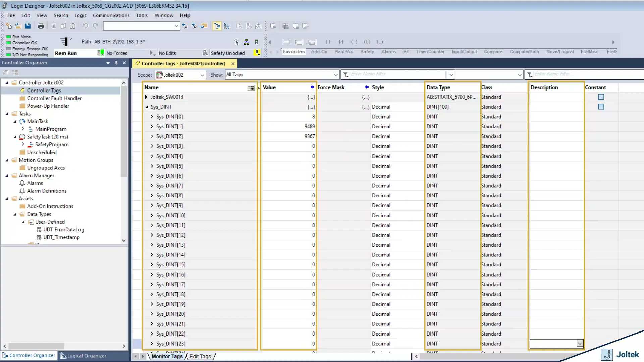Click the New project icon in the toolbar
This screenshot has width=644, height=362.
pyautogui.click(x=9, y=26)
